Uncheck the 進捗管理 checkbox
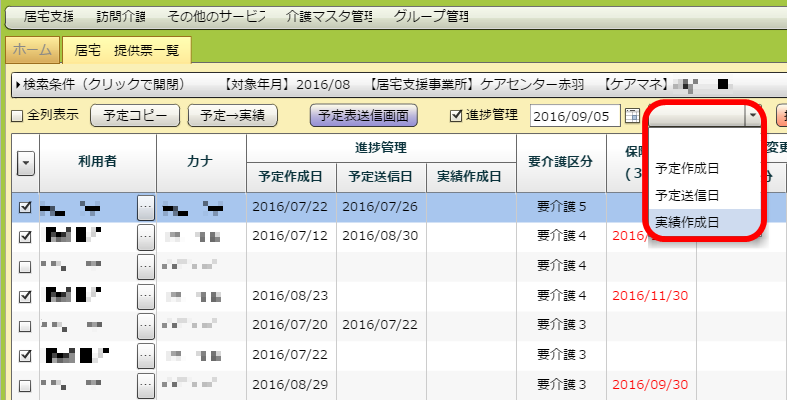Screen dimensions: 787x400 [457, 115]
